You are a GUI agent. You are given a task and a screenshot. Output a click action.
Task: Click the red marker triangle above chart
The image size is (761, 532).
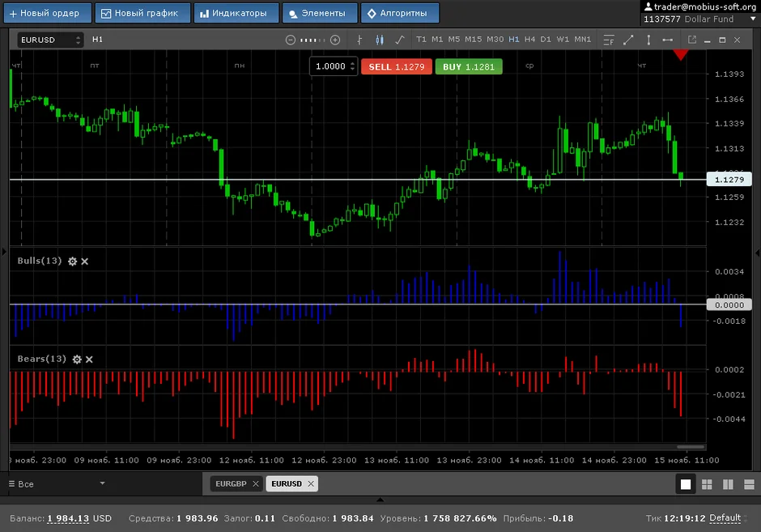tap(680, 55)
